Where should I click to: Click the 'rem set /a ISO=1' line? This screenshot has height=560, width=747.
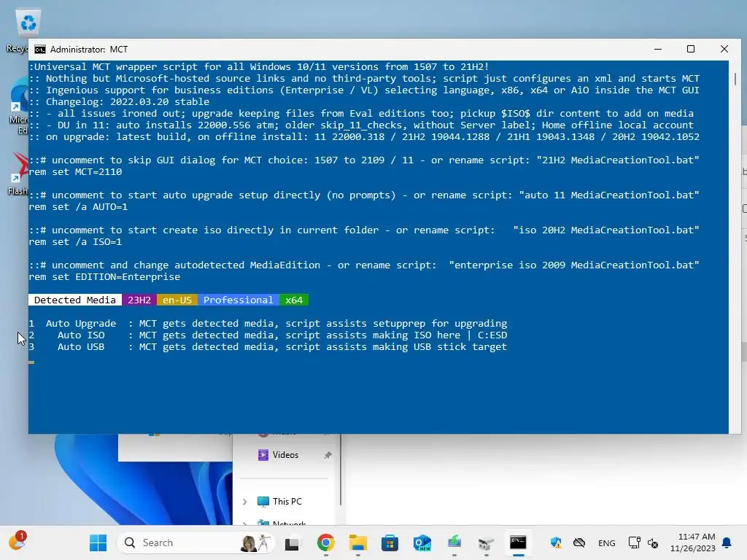(75, 241)
